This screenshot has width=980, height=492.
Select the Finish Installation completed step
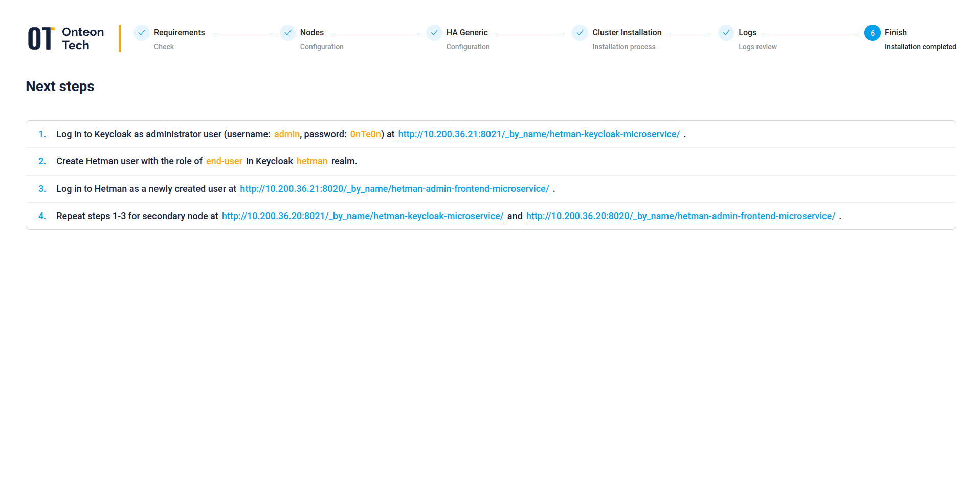[x=895, y=32]
